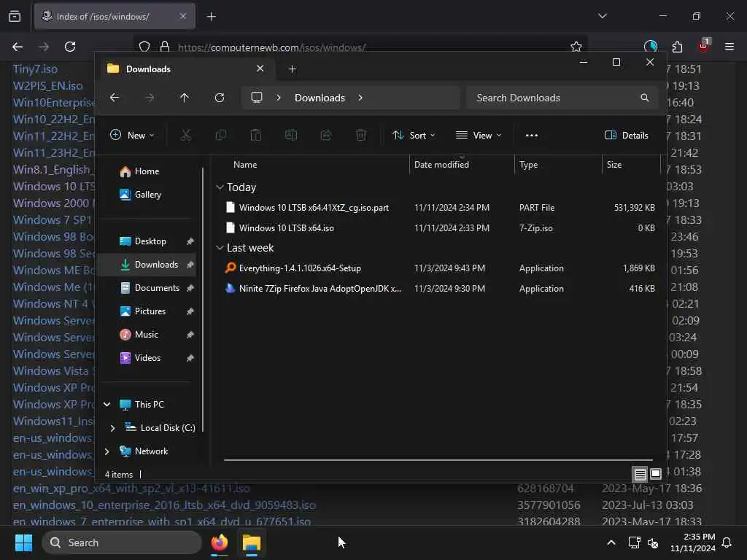Image resolution: width=747 pixels, height=560 pixels.
Task: Open a new Firefox tab
Action: click(212, 17)
